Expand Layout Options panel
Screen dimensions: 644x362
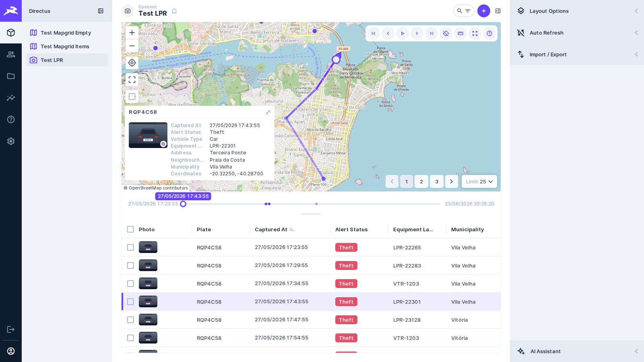[x=577, y=11]
